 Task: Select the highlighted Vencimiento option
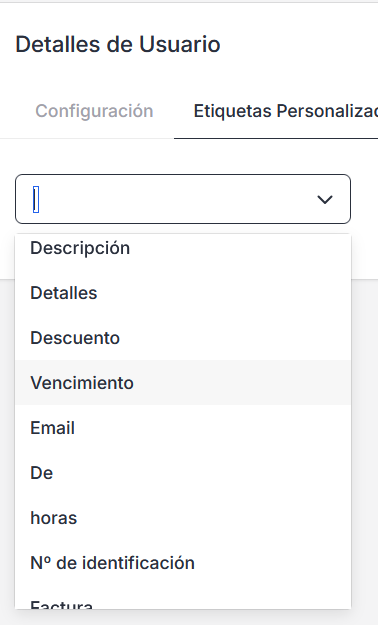coord(183,383)
